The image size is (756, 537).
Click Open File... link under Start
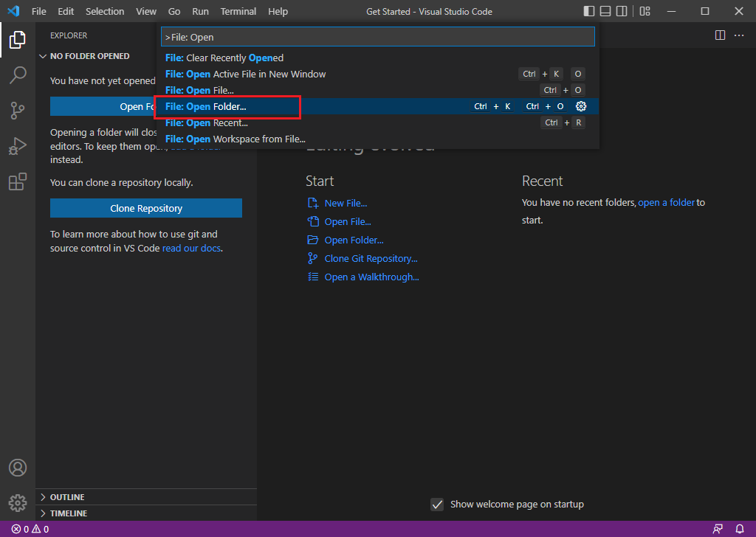point(348,221)
